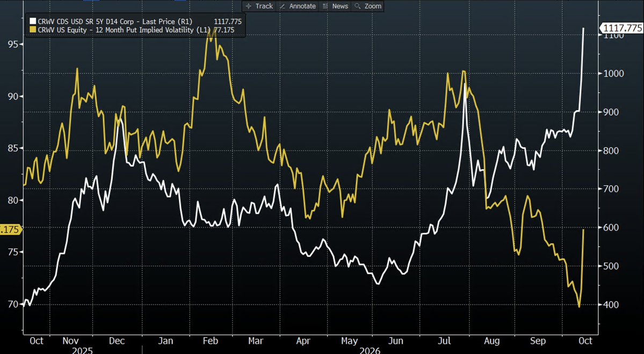Click the Dec month label
Image resolution: width=644 pixels, height=354 pixels.
click(117, 341)
